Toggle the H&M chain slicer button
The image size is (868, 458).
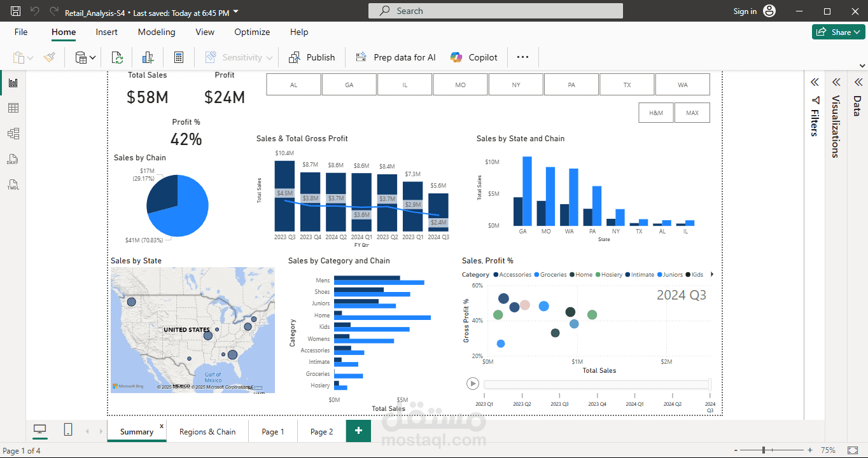[655, 113]
